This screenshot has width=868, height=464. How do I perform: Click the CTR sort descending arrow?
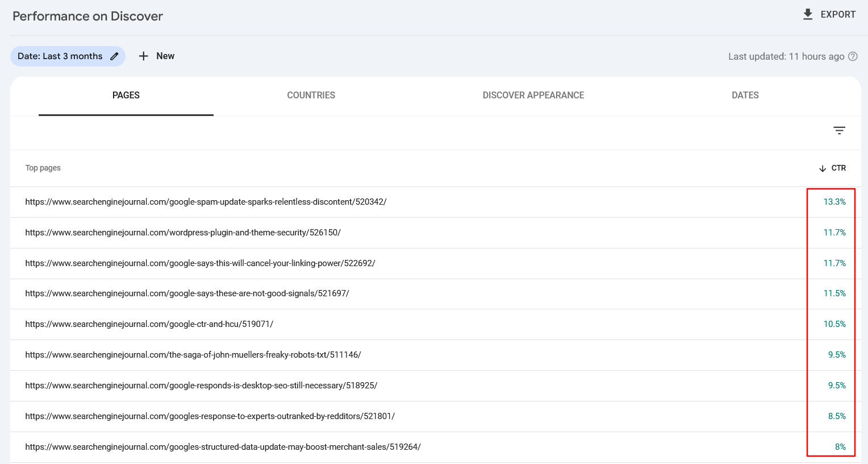coord(822,168)
